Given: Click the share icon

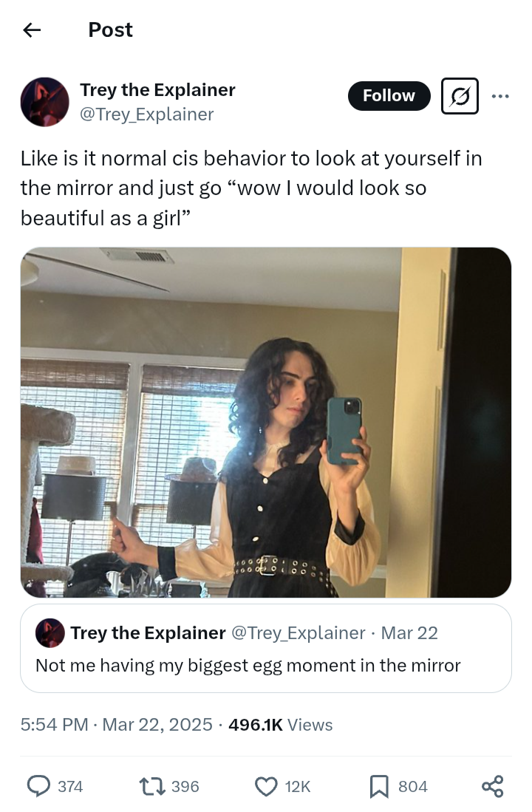Looking at the screenshot, I should tap(492, 786).
